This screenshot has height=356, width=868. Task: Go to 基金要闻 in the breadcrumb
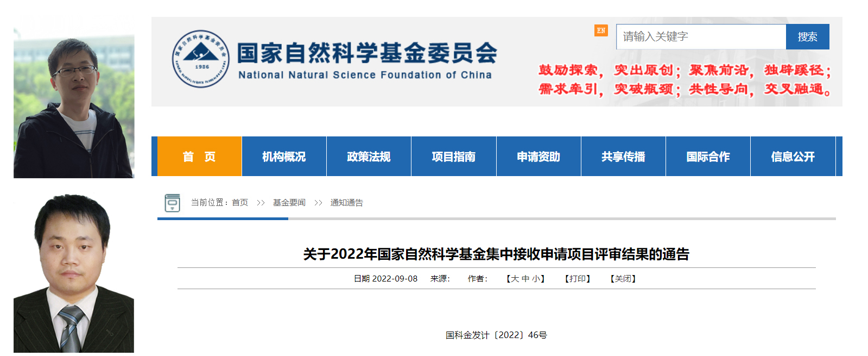tap(289, 203)
